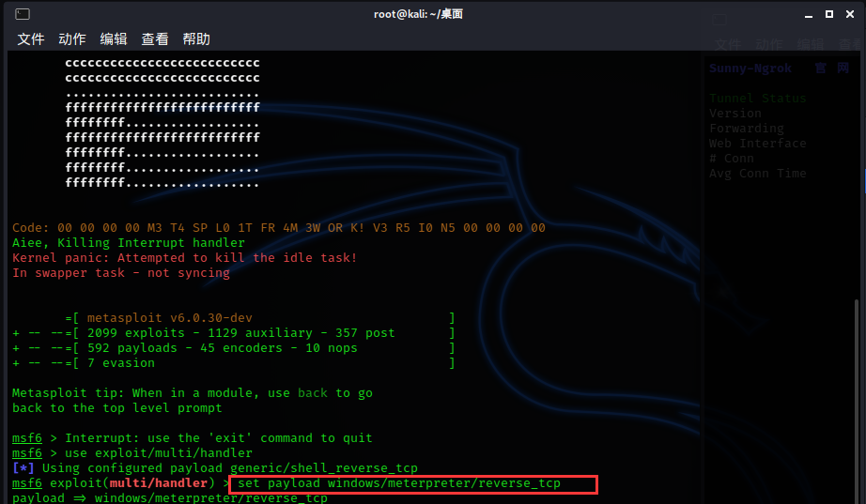The image size is (866, 504).
Task: Click the 'root@kali: ~/桌面' window title
Action: [418, 14]
